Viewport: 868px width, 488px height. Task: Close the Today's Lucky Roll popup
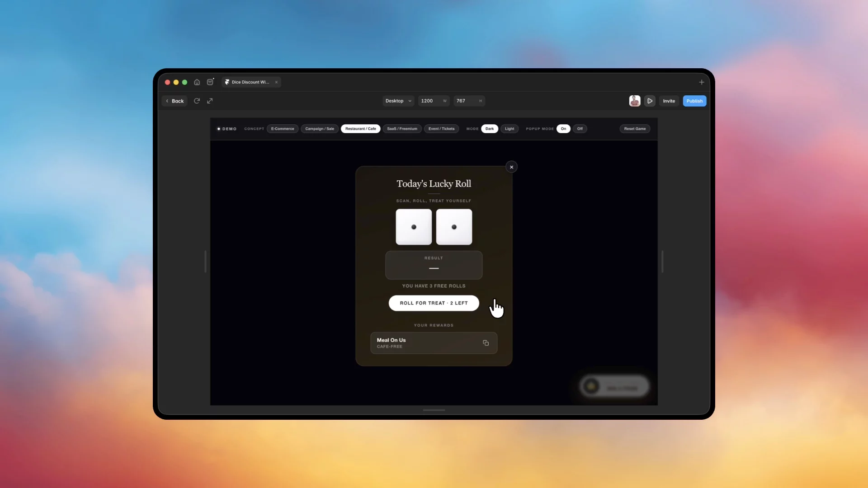tap(511, 167)
